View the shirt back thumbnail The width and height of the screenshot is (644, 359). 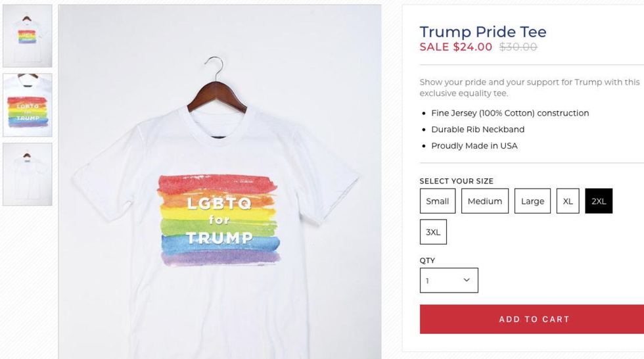[x=28, y=174]
